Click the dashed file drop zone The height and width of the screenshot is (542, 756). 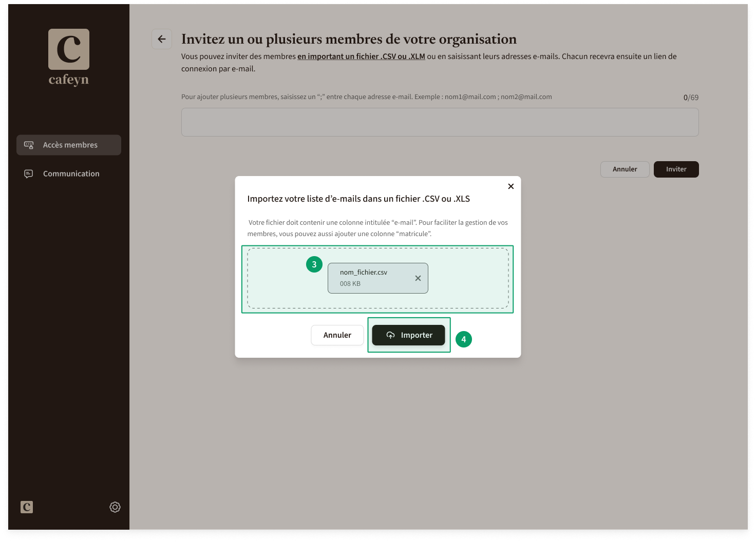[378, 278]
